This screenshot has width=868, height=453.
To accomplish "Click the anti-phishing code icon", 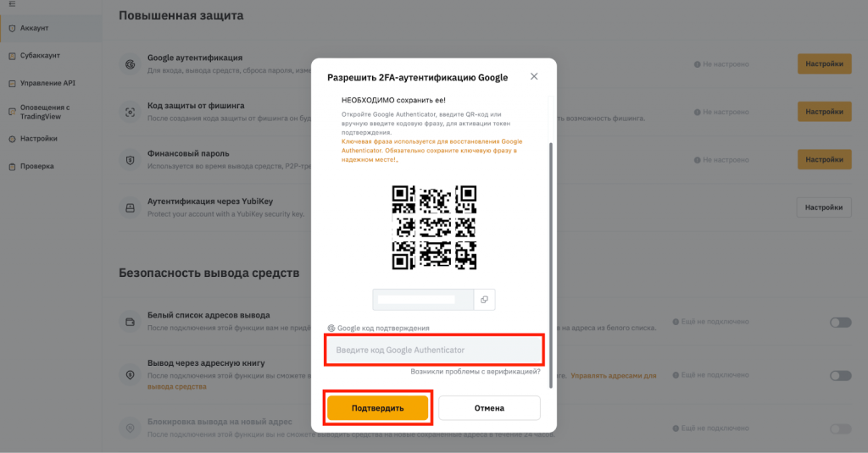I will 130,113.
